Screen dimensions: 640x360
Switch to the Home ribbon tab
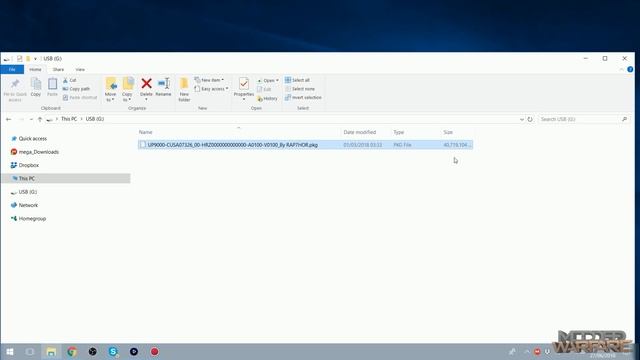click(x=35, y=70)
